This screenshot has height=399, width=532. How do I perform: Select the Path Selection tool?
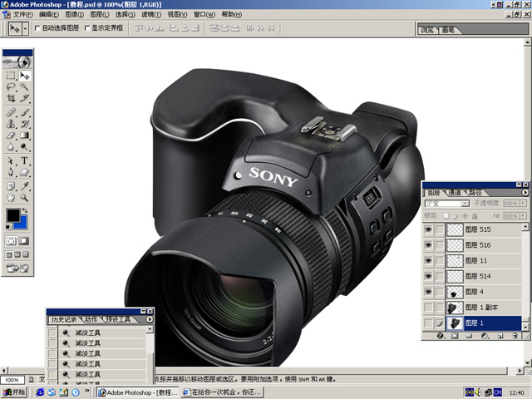pyautogui.click(x=11, y=160)
